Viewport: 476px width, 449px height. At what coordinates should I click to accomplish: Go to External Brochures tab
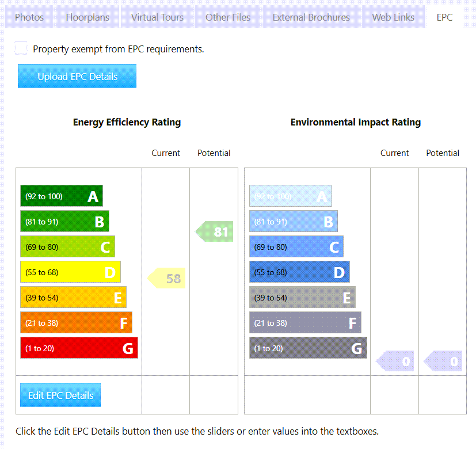tap(311, 17)
